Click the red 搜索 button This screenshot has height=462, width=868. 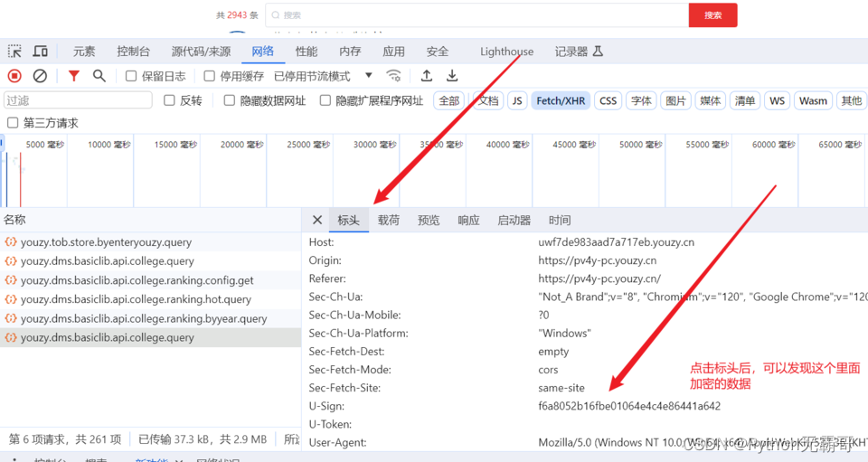click(x=713, y=15)
